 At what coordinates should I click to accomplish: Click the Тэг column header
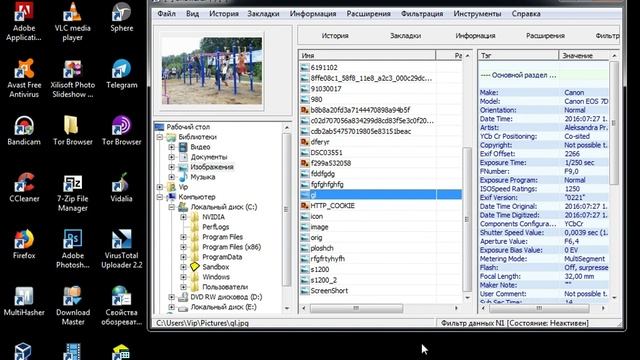pyautogui.click(x=518, y=55)
